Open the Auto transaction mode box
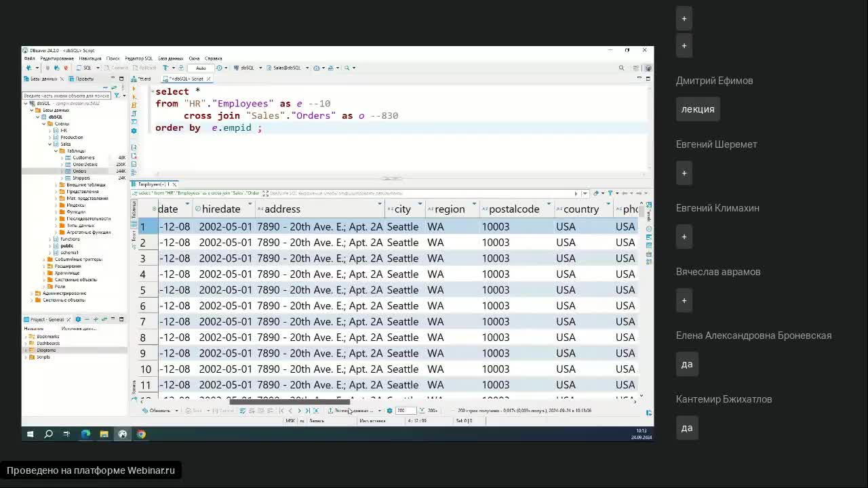 201,68
